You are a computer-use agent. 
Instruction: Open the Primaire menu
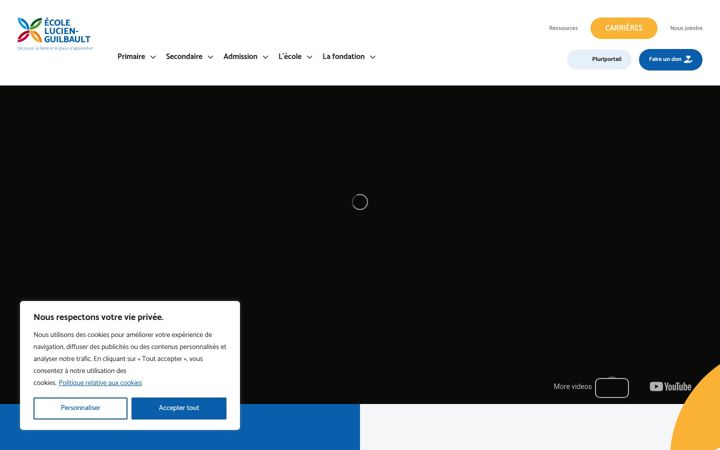[131, 56]
